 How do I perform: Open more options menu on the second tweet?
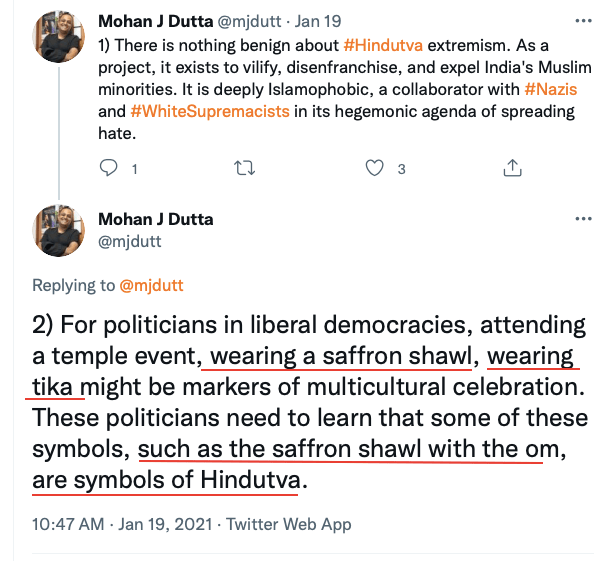(x=584, y=219)
